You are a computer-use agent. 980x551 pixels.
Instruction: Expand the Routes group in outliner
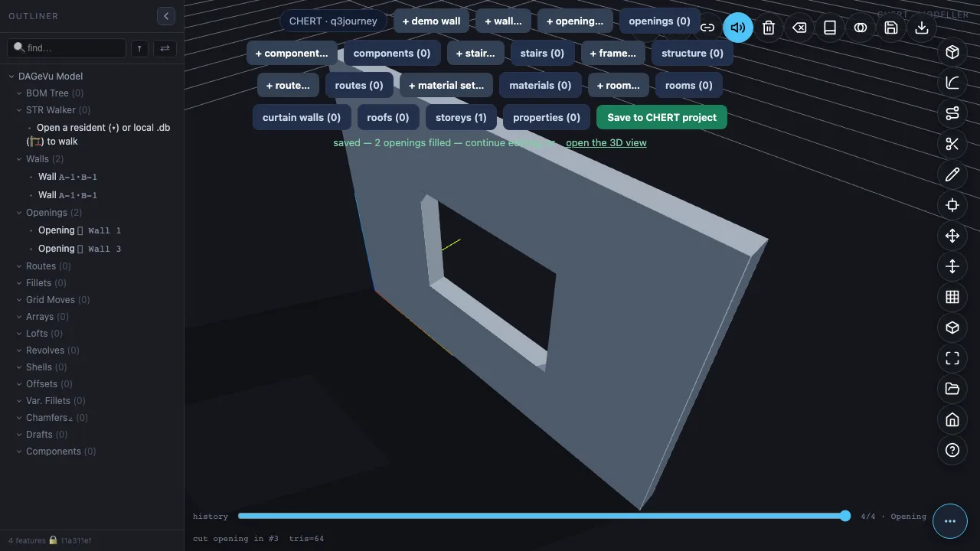[x=20, y=266]
